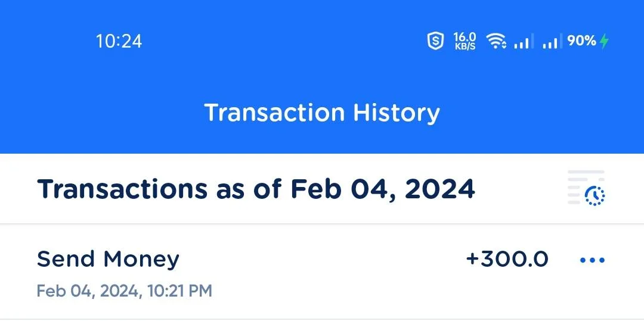Tap the 90% battery percentage

point(581,41)
